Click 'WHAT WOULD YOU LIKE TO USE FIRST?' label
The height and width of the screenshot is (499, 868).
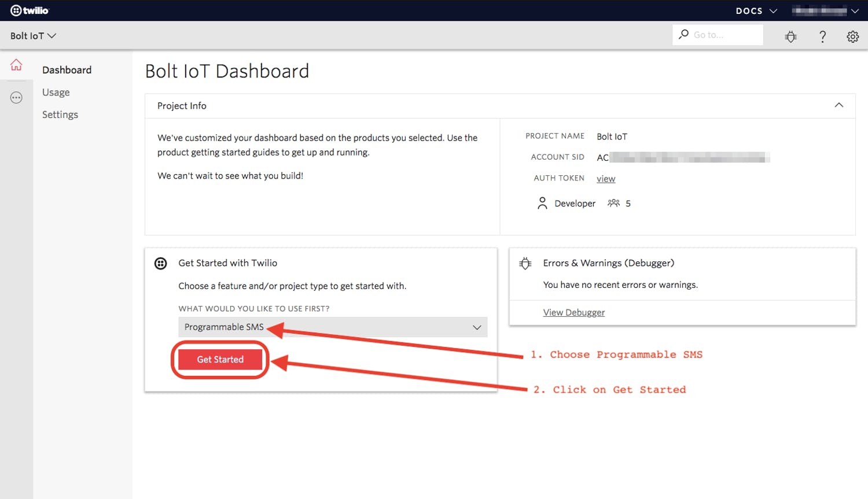click(254, 309)
